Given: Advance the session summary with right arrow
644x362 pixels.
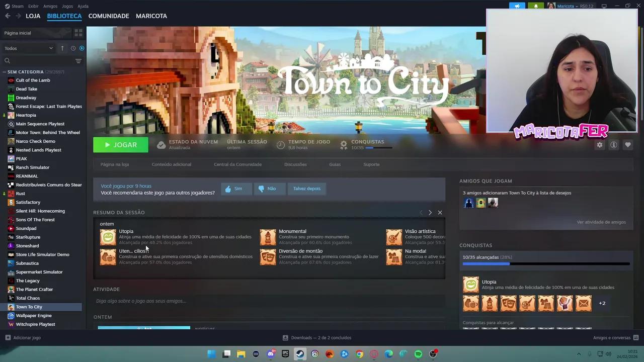Looking at the screenshot, I should click(x=430, y=212).
